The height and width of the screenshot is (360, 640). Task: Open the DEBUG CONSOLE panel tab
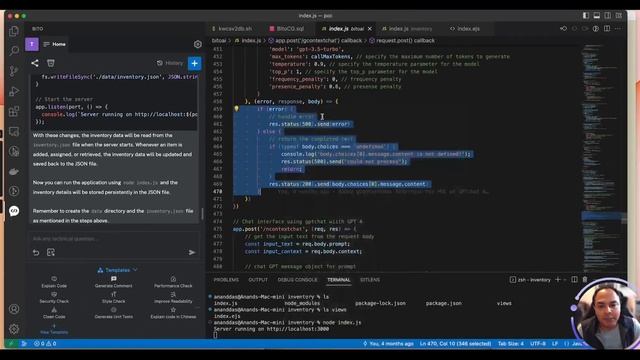click(297, 280)
